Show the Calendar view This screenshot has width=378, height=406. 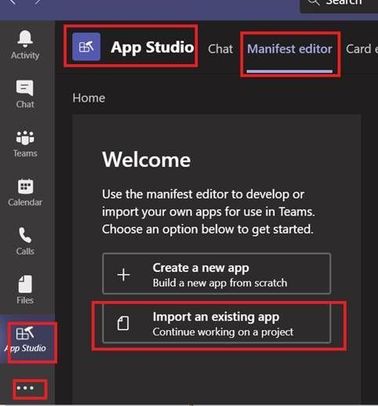25,192
